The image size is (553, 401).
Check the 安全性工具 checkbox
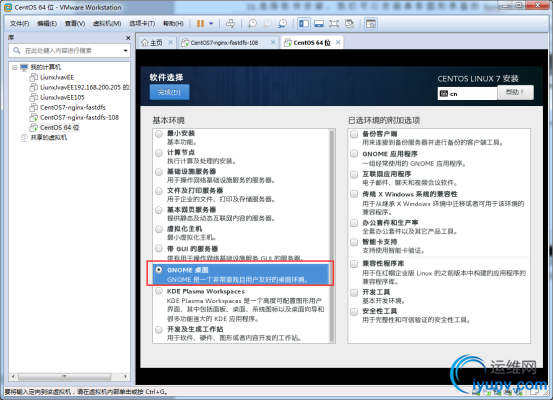[x=354, y=311]
